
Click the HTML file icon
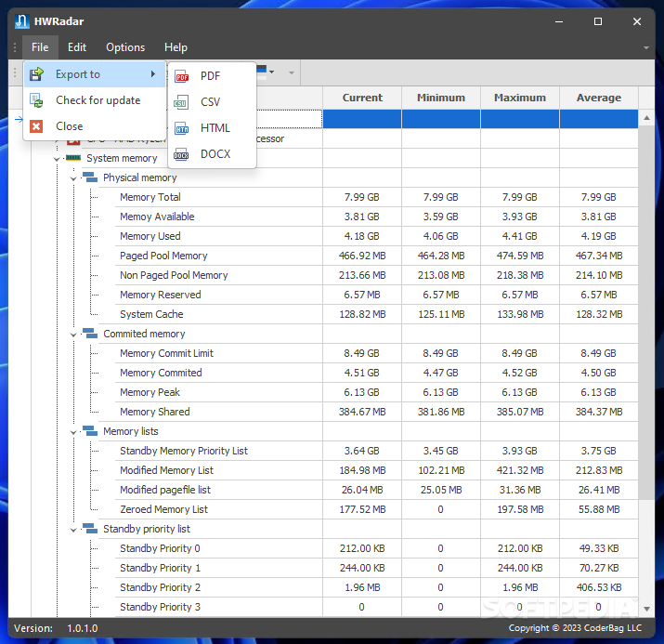tap(182, 128)
